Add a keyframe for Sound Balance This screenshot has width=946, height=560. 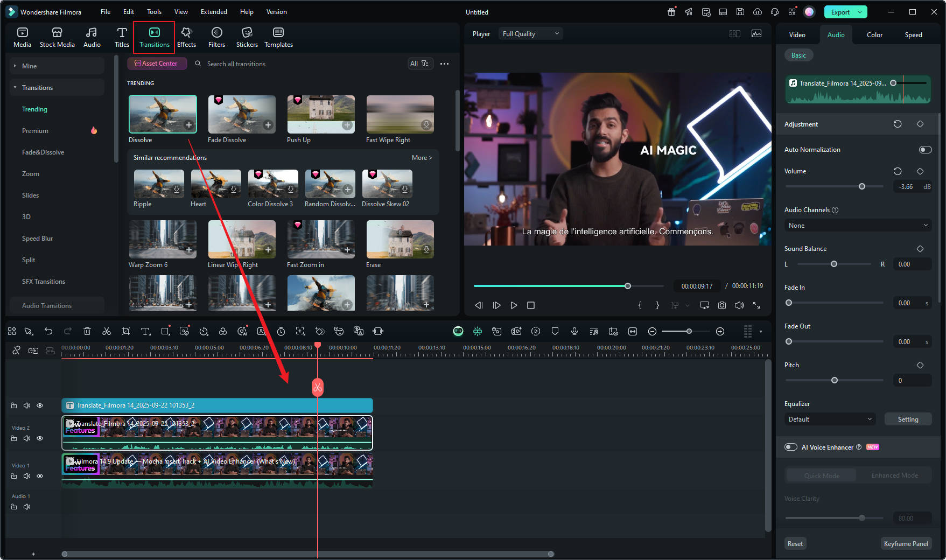pyautogui.click(x=920, y=249)
